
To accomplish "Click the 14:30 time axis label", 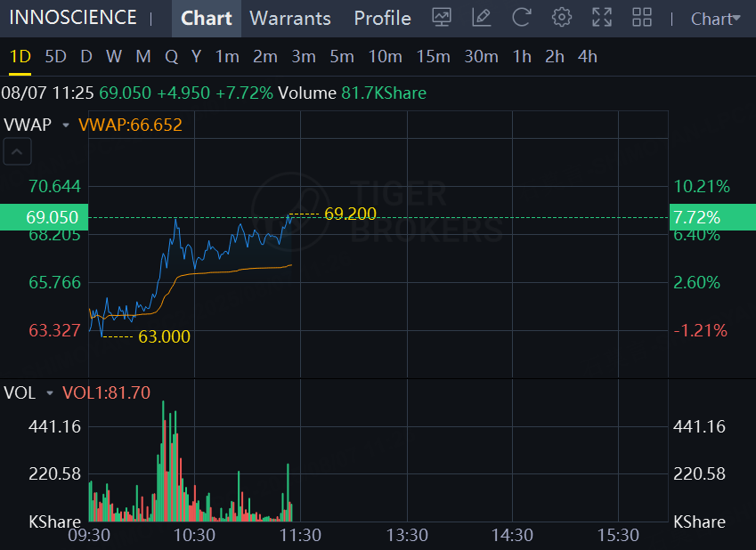I will (512, 535).
